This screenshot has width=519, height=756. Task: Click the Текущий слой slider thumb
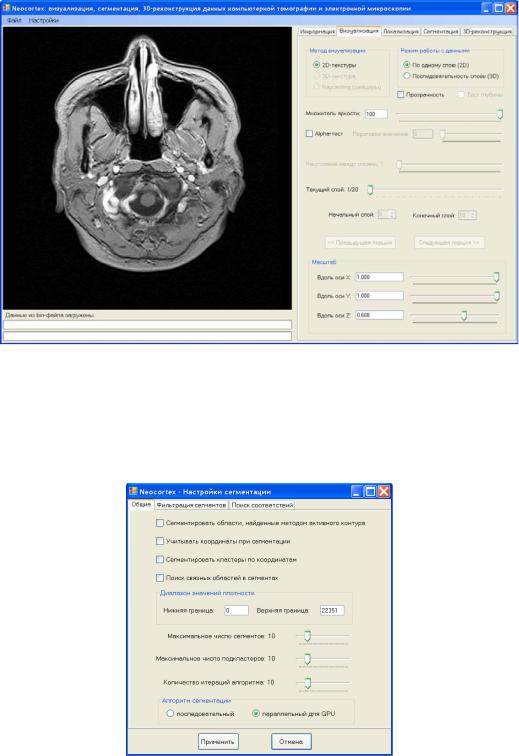tap(370, 189)
